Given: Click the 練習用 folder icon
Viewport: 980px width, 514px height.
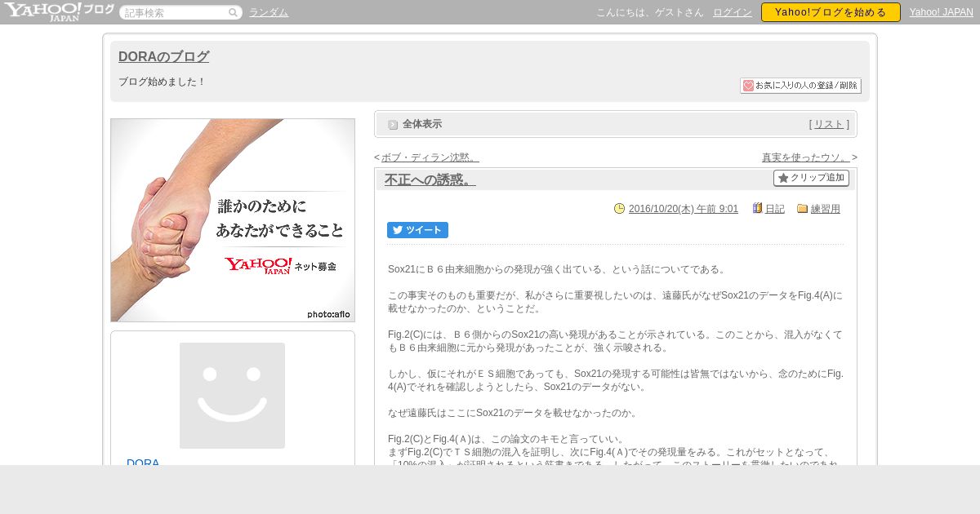Looking at the screenshot, I should point(802,209).
